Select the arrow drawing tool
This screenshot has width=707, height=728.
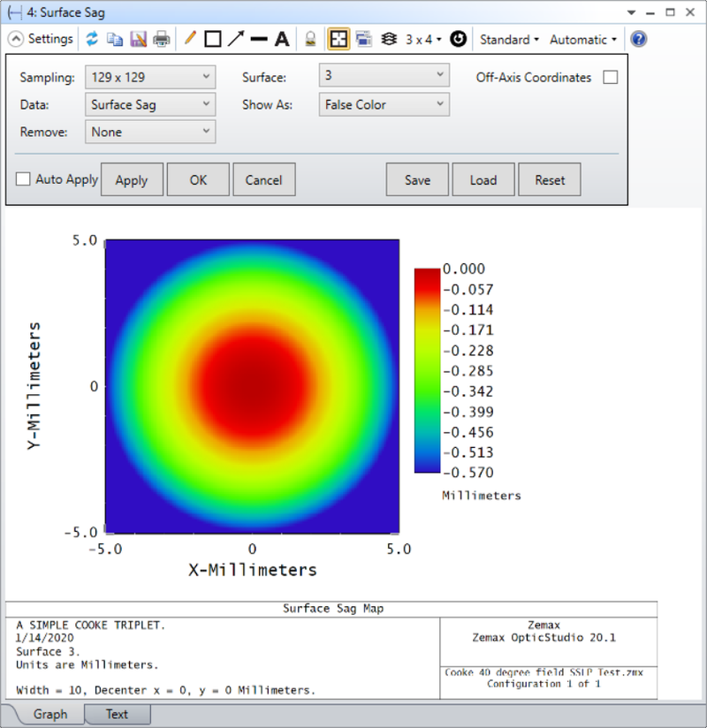(x=235, y=39)
